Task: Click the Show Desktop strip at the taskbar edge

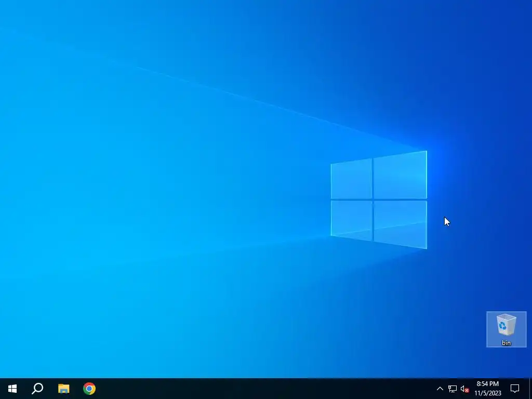Action: (530, 389)
